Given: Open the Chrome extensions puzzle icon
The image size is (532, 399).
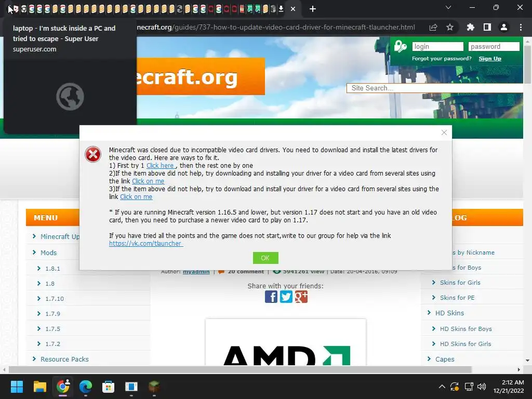Looking at the screenshot, I should point(470,27).
